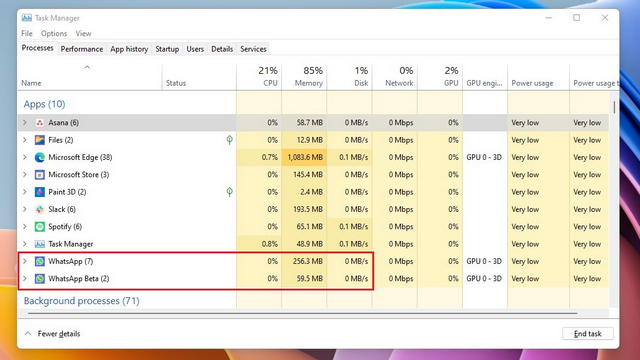Expand the Task Manager process row

click(25, 244)
